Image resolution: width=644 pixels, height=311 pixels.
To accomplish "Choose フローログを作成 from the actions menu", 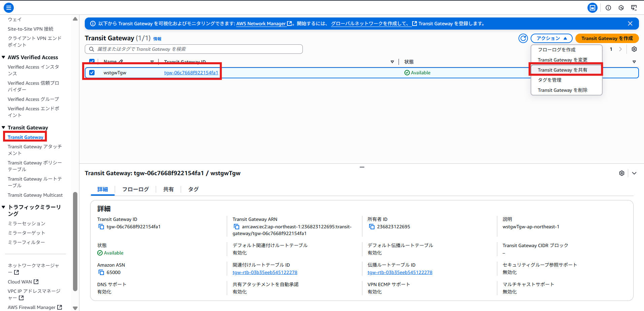I will point(567,50).
